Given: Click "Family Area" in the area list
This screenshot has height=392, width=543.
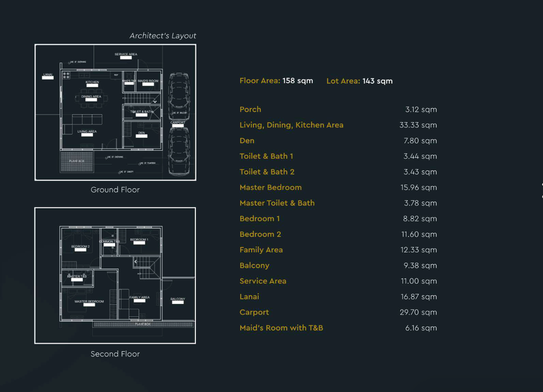Looking at the screenshot, I should click(x=261, y=250).
